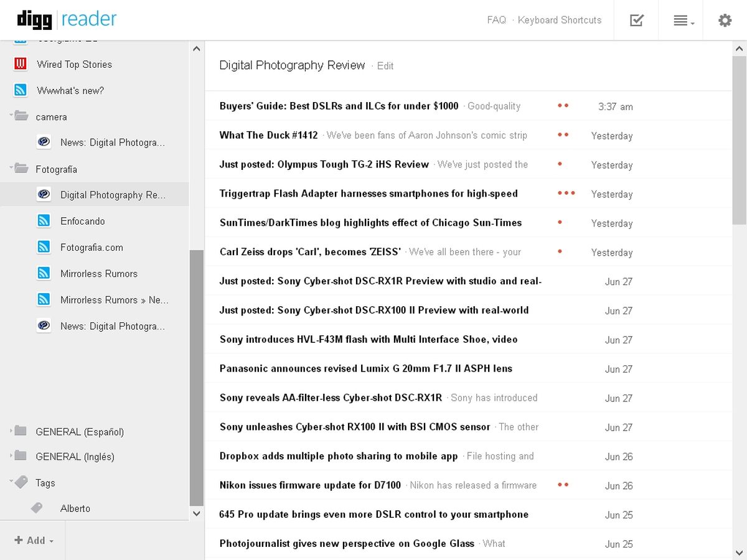This screenshot has height=560, width=747.
Task: Open the FAQ page
Action: (496, 20)
